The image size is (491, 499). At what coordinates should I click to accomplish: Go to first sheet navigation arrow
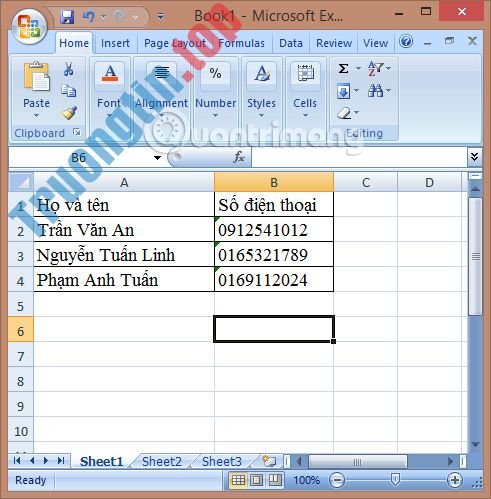click(x=17, y=461)
